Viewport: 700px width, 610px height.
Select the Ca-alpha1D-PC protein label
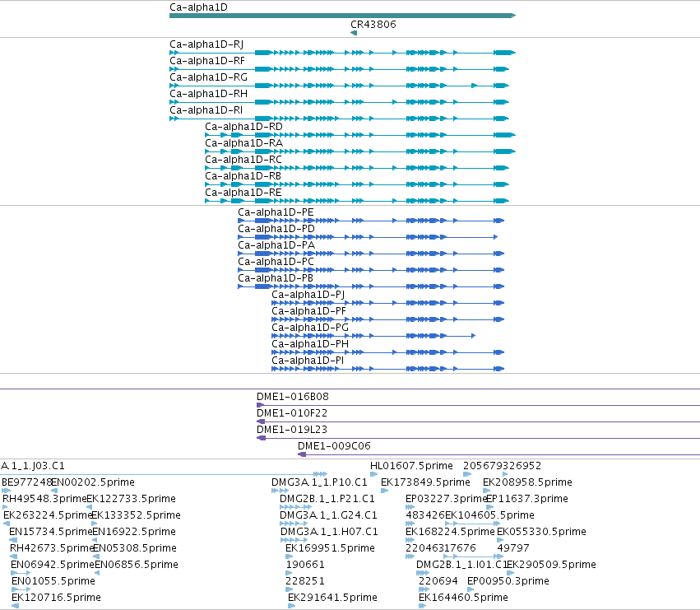(x=276, y=262)
